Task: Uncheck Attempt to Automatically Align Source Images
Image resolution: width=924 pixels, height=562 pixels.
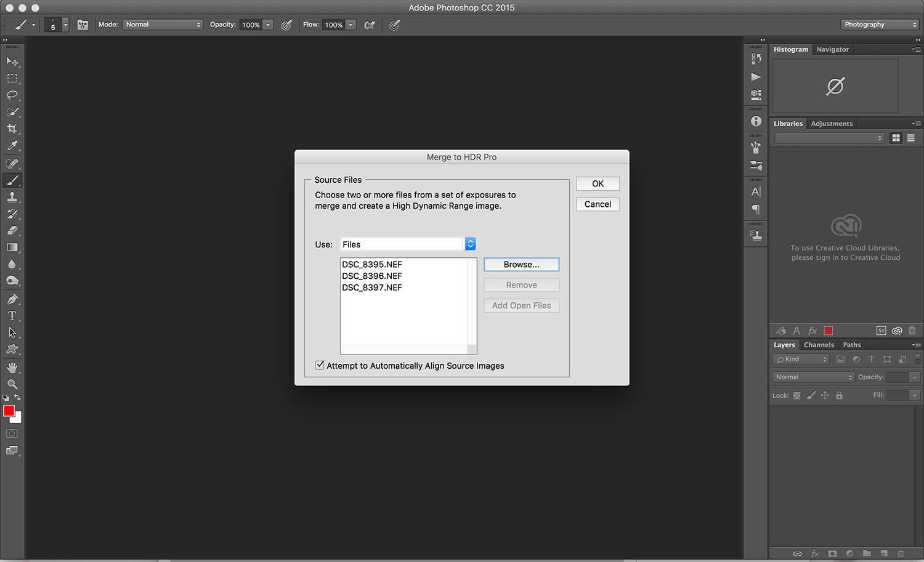Action: (320, 365)
